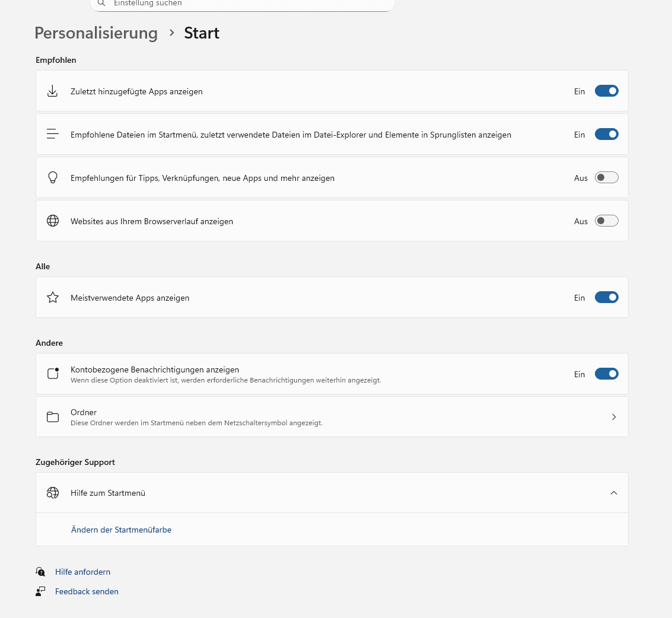Image resolution: width=672 pixels, height=618 pixels.
Task: Focus the "Einstellung suchen" search field
Action: pos(249,4)
